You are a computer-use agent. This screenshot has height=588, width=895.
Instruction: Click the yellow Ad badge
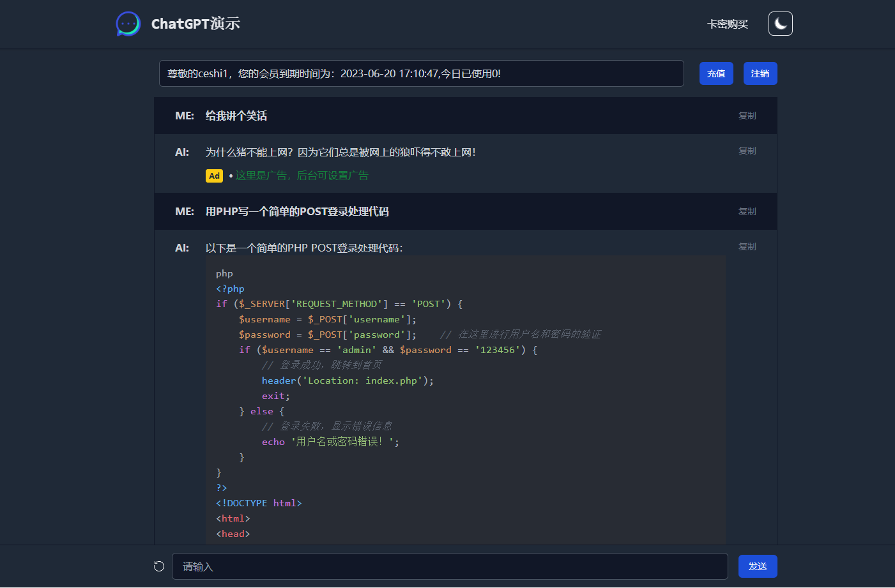214,176
